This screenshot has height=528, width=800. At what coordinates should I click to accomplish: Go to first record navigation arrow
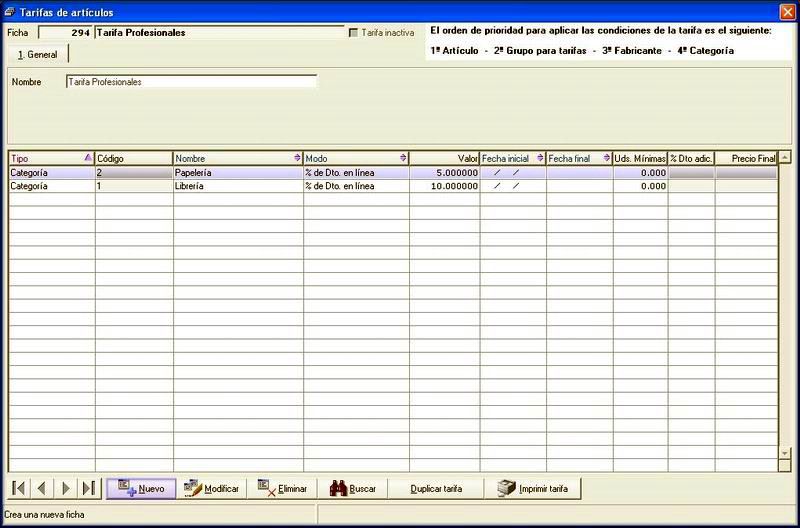(18, 488)
